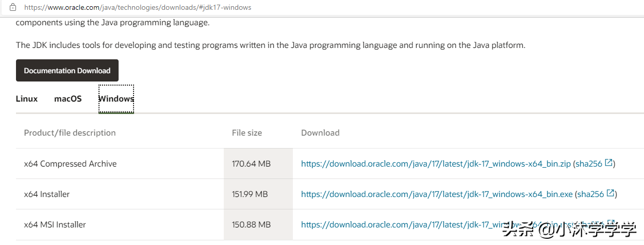Select the 'x64 Installer' row description

46,194
